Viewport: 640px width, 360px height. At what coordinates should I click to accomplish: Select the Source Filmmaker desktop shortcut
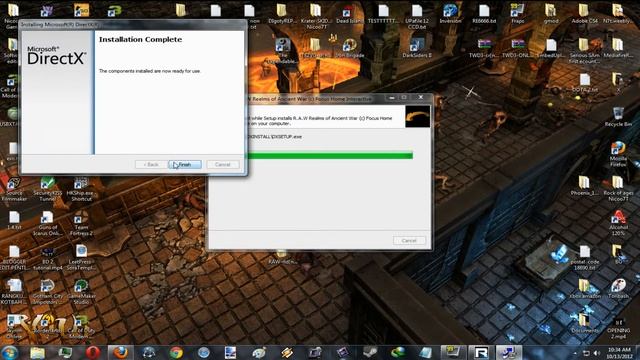14,189
